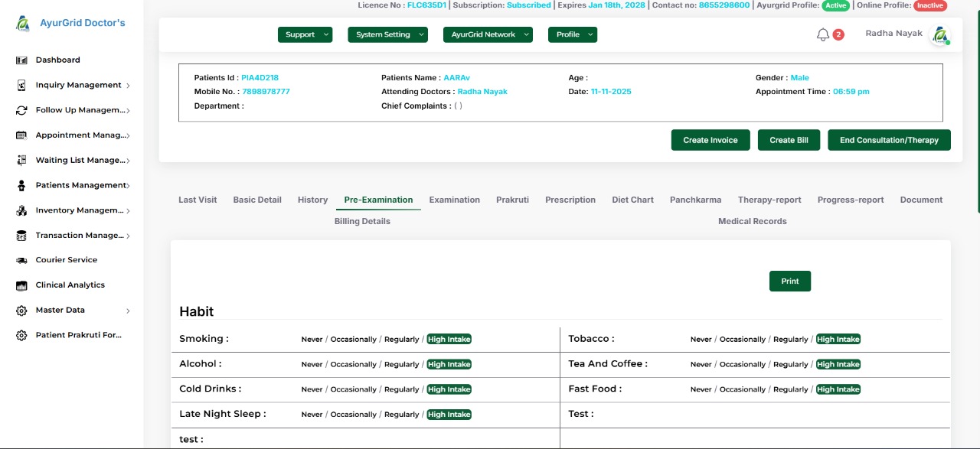Open the Support dropdown menu
This screenshot has height=449, width=980.
(x=305, y=34)
